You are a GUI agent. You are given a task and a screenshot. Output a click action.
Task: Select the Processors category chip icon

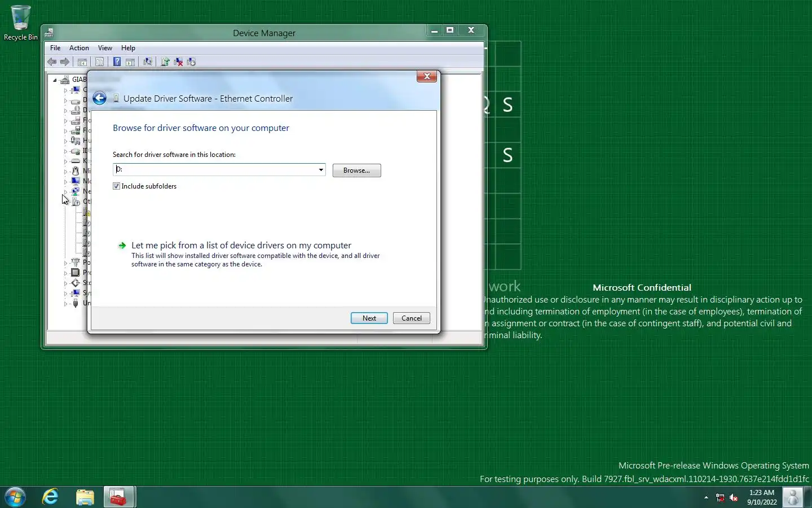coord(75,273)
